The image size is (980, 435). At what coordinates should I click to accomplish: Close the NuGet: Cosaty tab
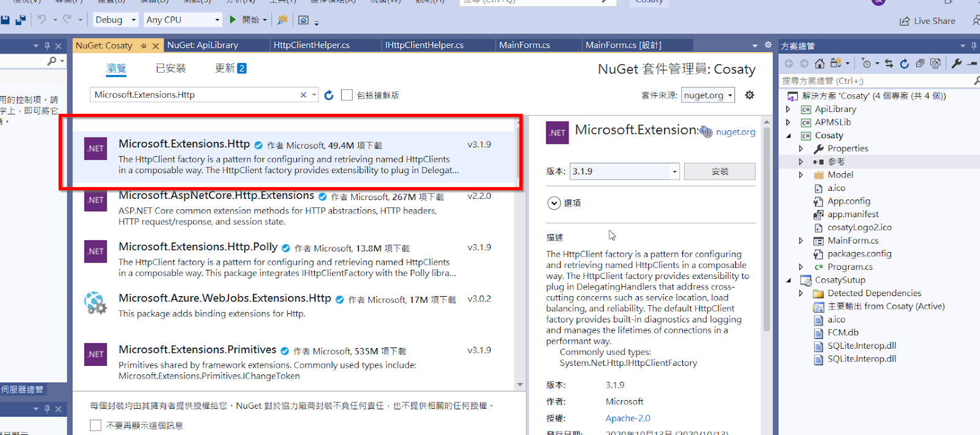click(156, 46)
